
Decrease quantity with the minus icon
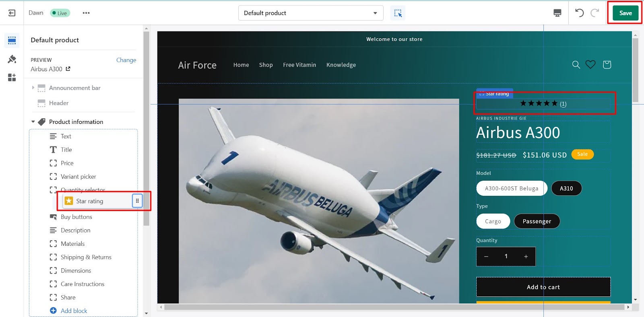click(x=486, y=257)
